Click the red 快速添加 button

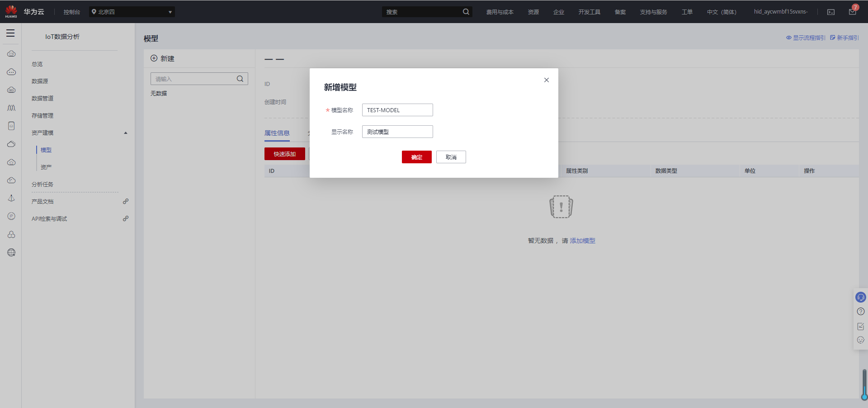pyautogui.click(x=285, y=154)
